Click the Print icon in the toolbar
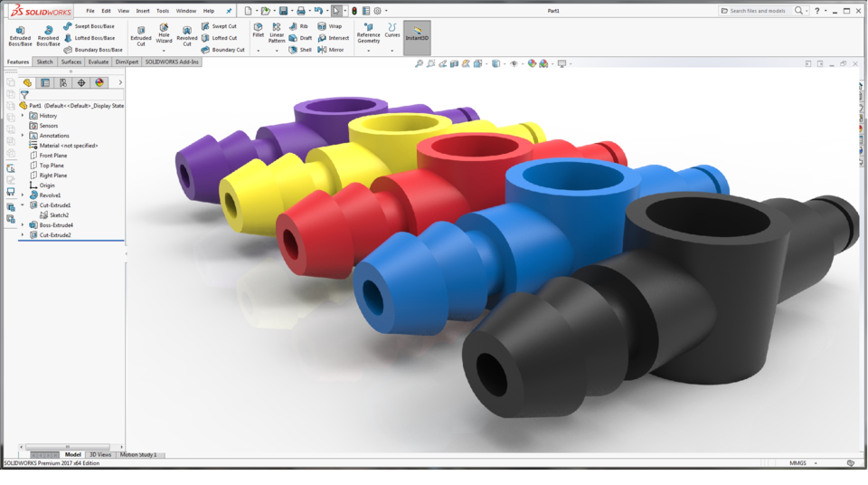This screenshot has width=868, height=485. (x=300, y=11)
